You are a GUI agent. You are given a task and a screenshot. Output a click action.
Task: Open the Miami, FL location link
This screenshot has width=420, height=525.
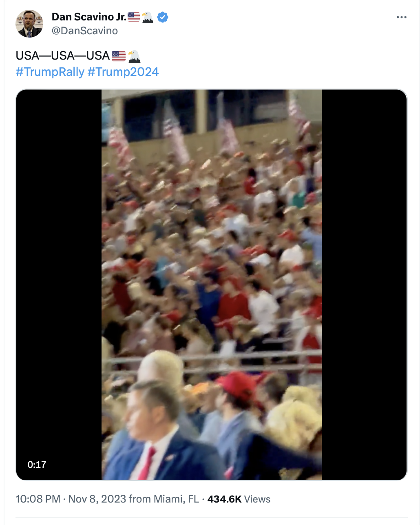tap(176, 499)
